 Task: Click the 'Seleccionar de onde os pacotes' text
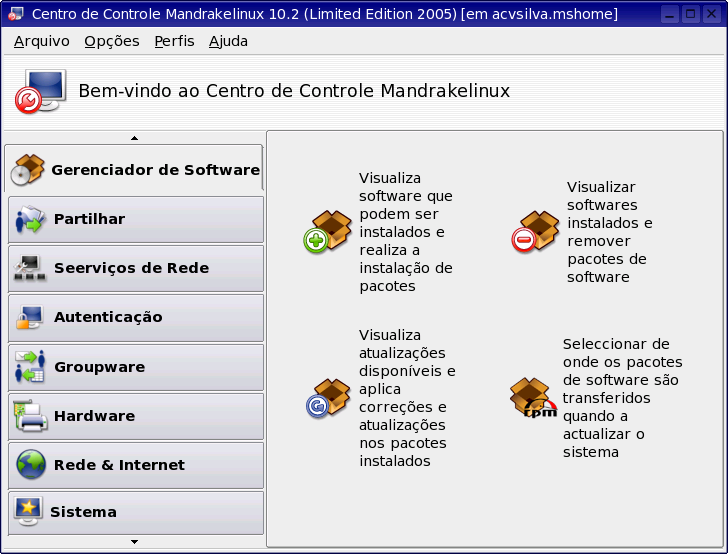[x=622, y=398]
